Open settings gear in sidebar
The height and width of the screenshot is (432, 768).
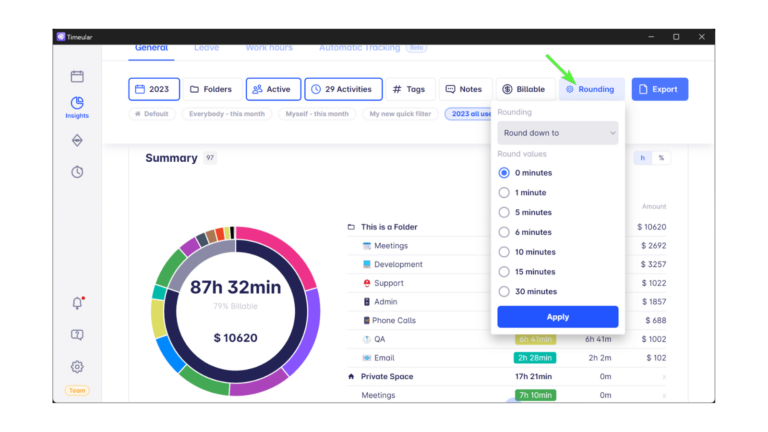[x=77, y=367]
